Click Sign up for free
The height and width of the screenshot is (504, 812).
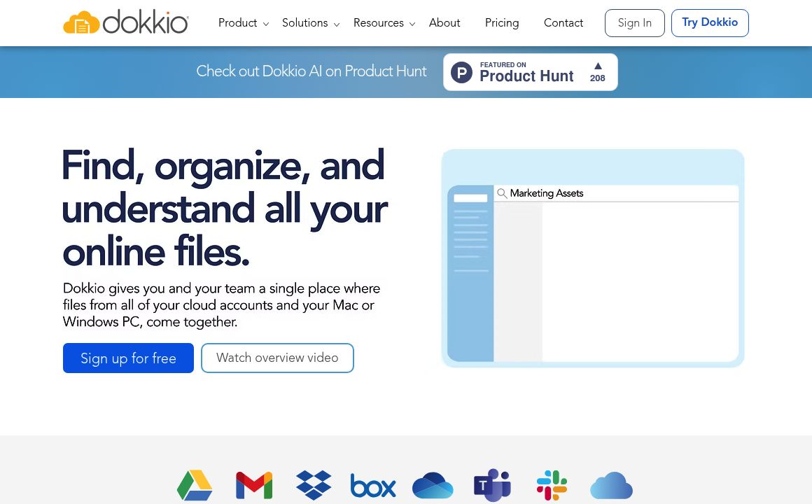pyautogui.click(x=128, y=358)
